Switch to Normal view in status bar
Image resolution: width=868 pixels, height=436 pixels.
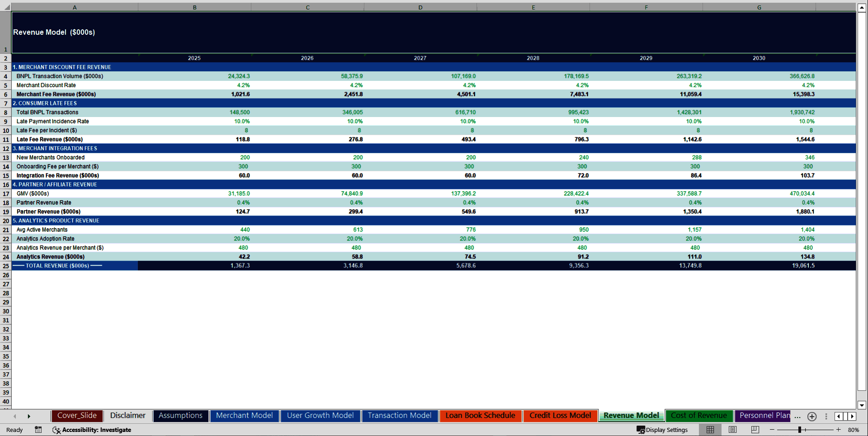click(710, 430)
